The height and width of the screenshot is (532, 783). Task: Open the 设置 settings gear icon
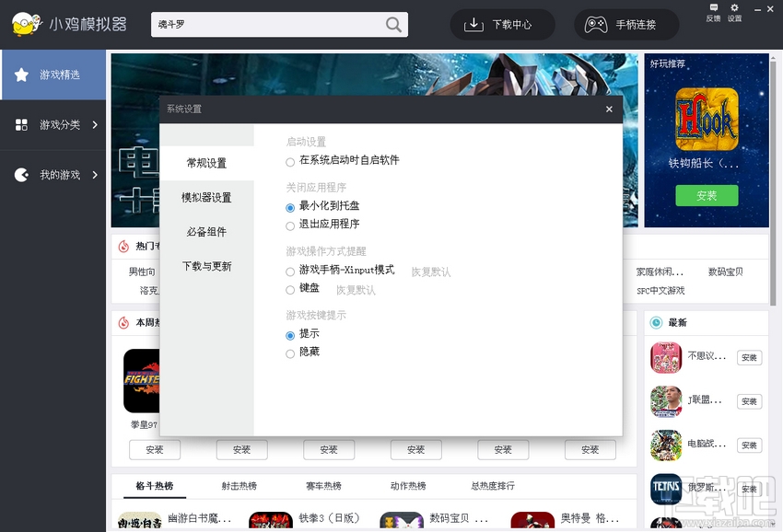pyautogui.click(x=732, y=14)
